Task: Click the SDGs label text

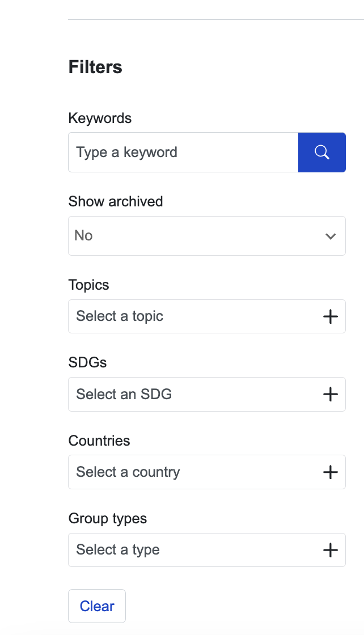Action: tap(87, 362)
